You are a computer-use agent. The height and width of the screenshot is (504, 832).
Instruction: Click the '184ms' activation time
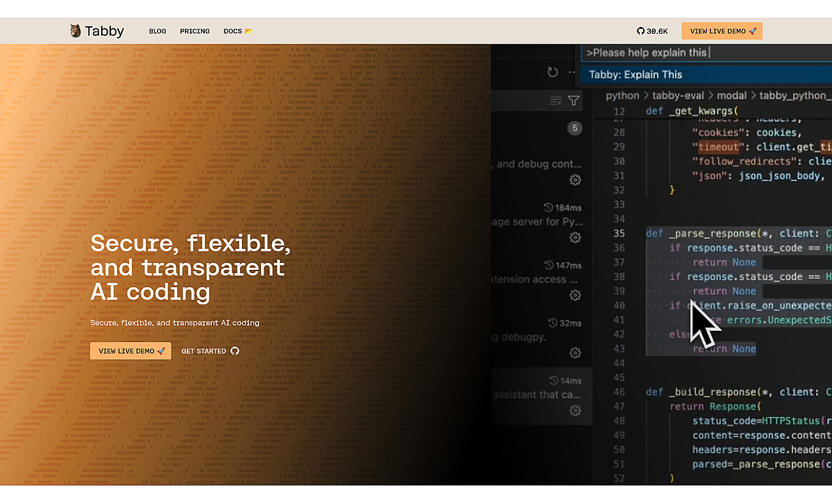tap(568, 208)
